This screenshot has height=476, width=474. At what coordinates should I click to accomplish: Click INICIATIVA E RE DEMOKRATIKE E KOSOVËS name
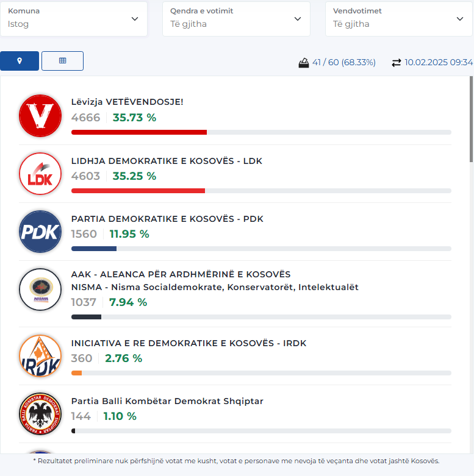189,343
